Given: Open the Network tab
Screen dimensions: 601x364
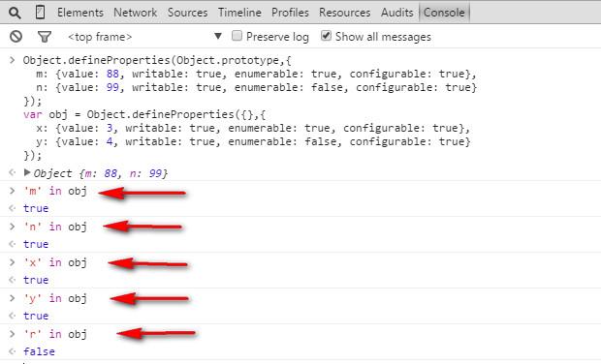Looking at the screenshot, I should [136, 13].
